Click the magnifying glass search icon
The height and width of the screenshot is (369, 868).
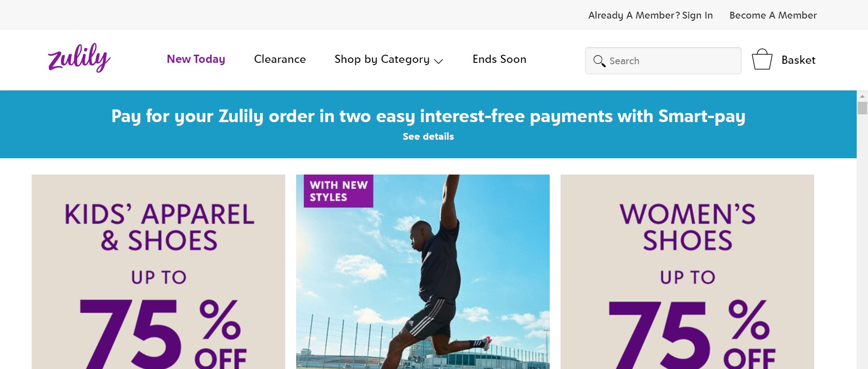[x=599, y=61]
